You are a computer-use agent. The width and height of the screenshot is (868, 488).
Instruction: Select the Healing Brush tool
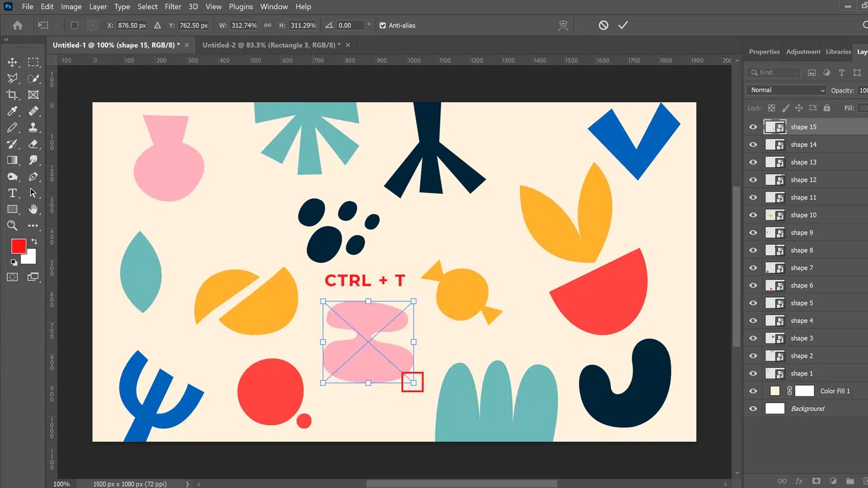(x=33, y=111)
